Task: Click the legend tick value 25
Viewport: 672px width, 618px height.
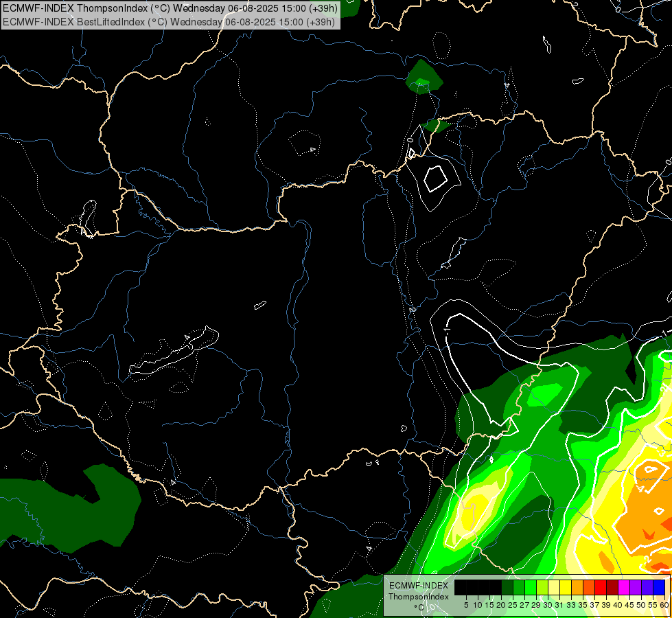Action: pyautogui.click(x=513, y=605)
